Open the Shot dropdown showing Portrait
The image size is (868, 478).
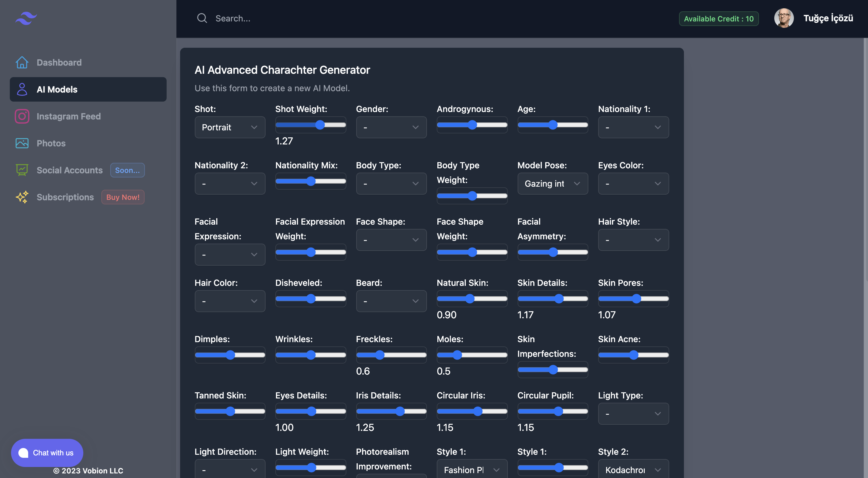[230, 127]
